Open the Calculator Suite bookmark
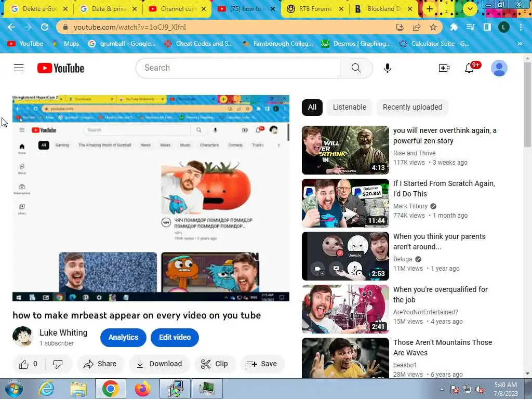Image resolution: width=532 pixels, height=399 pixels. click(x=434, y=44)
